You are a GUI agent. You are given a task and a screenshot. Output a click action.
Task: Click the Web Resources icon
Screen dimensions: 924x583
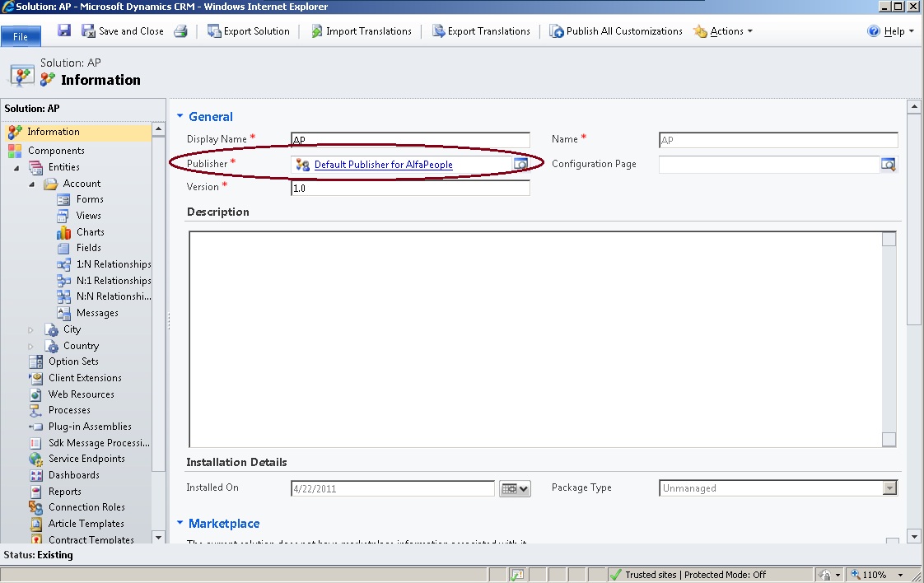(36, 394)
